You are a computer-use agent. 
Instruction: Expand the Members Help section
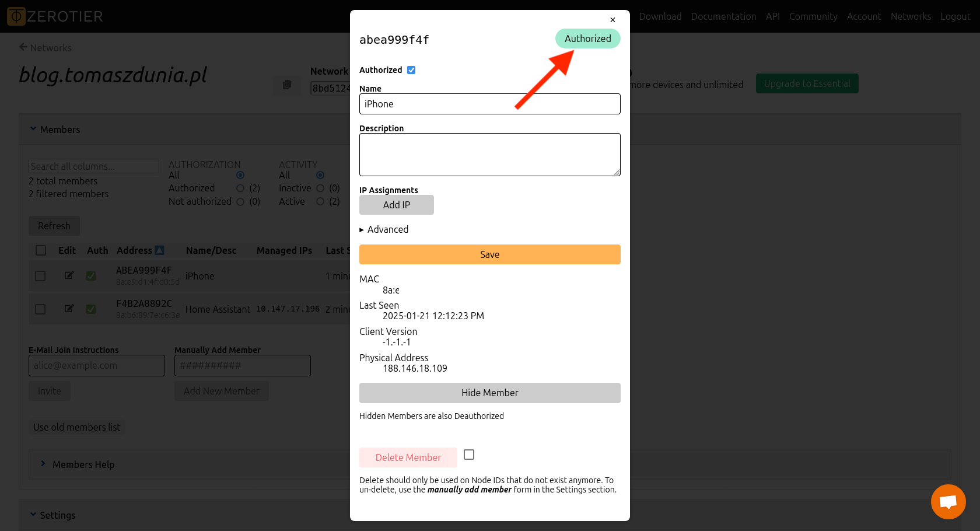tap(43, 464)
